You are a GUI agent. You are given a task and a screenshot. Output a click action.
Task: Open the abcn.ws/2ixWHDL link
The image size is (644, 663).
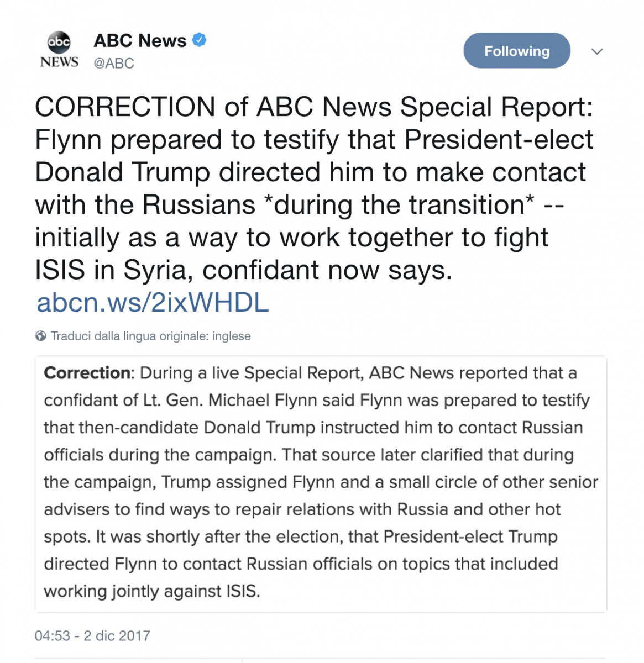(153, 303)
